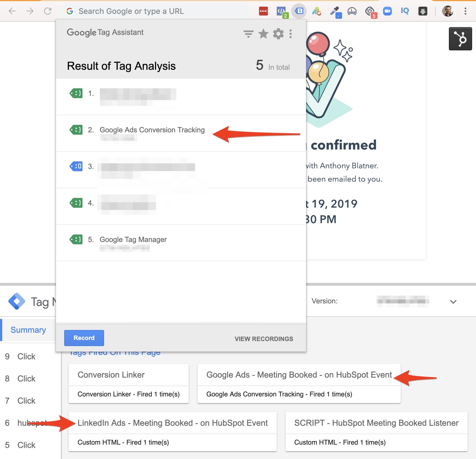Select the Summary tab in the debug pane
The width and height of the screenshot is (476, 459).
(x=28, y=330)
